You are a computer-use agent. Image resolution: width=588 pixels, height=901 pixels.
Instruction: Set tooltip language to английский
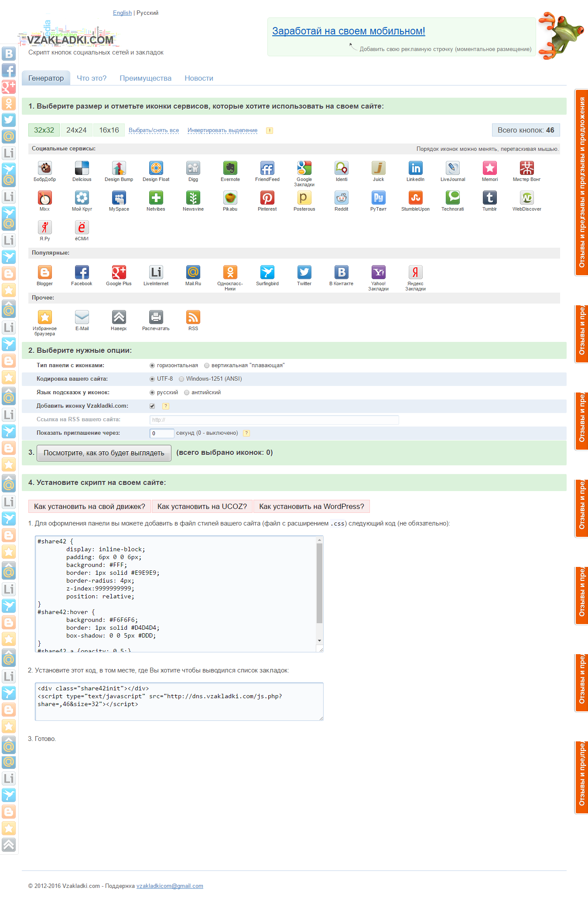(x=187, y=392)
